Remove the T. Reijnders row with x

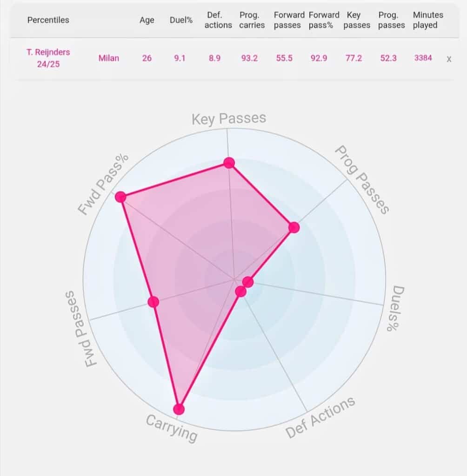pos(449,59)
